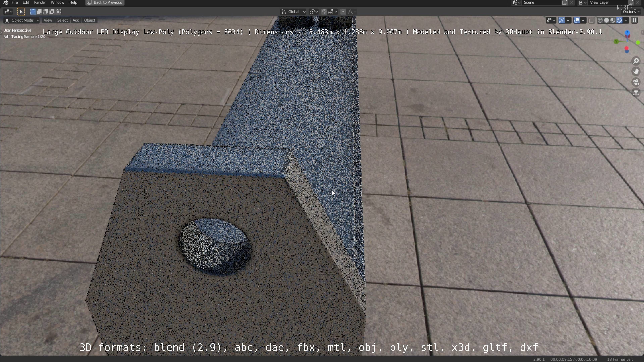Open the viewport Object menu
The height and width of the screenshot is (362, 644).
tap(90, 20)
